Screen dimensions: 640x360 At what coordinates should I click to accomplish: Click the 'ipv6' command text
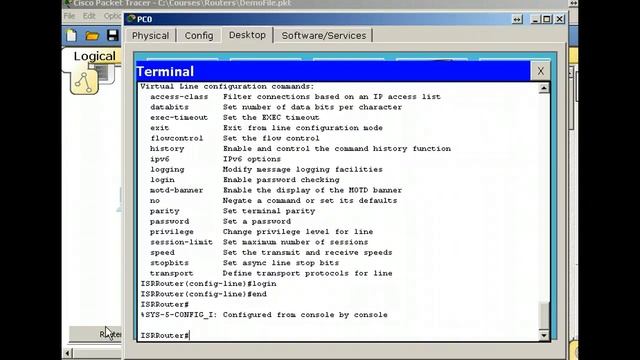tap(160, 159)
